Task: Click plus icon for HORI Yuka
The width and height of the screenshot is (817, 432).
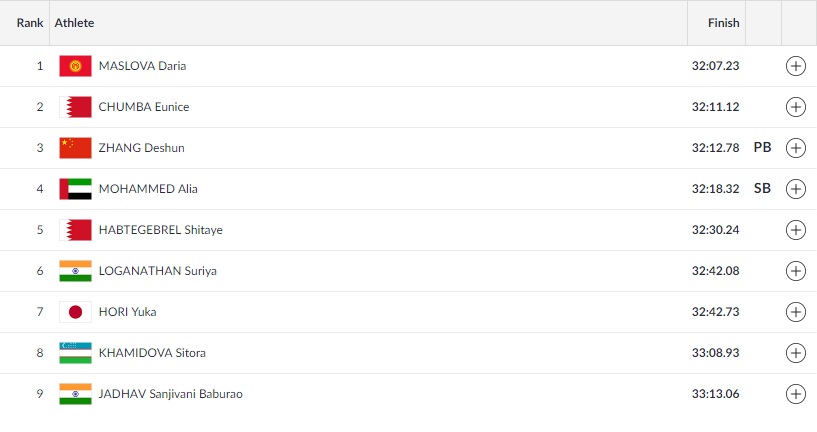Action: click(x=796, y=312)
